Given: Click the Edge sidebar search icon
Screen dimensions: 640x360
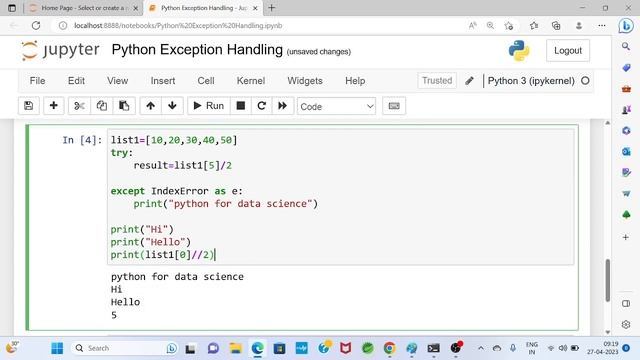Looking at the screenshot, I should [626, 47].
